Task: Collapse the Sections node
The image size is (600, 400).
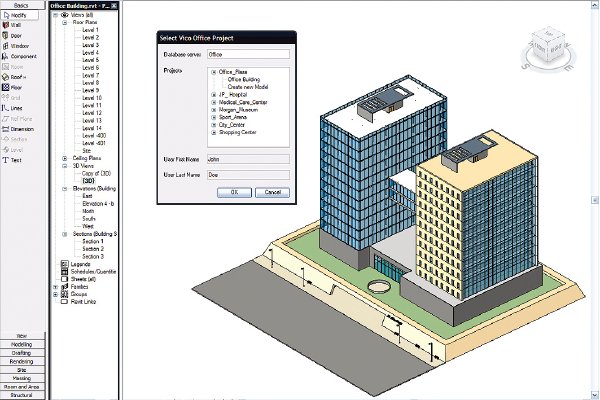Action: [x=65, y=234]
